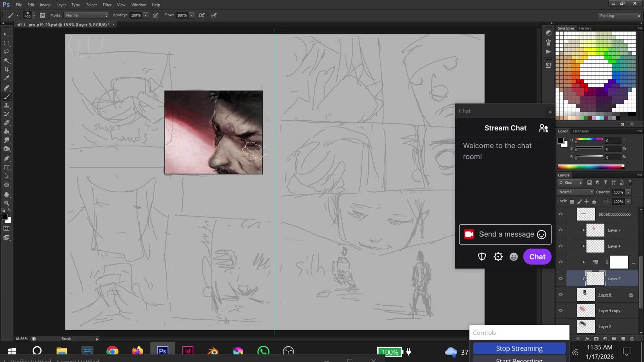Pick a color from the spectrum ramp
Viewport: 644px width, 362px height.
click(x=591, y=167)
